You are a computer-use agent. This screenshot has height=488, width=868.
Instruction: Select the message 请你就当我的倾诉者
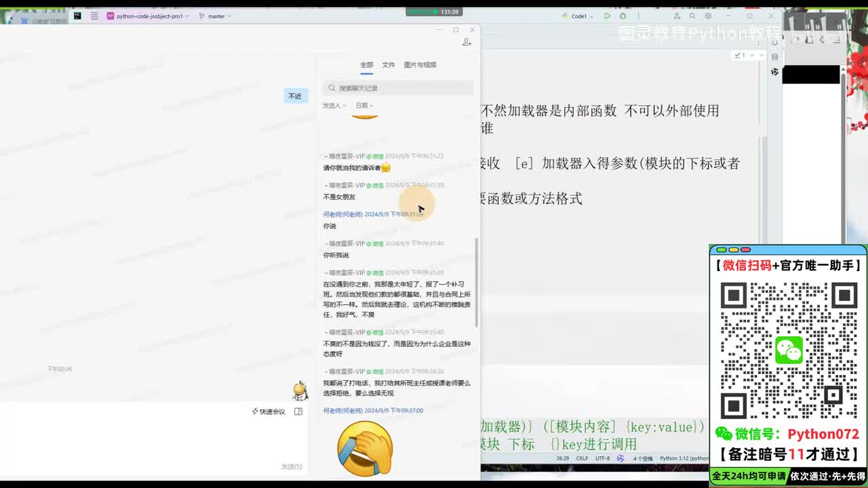[357, 168]
